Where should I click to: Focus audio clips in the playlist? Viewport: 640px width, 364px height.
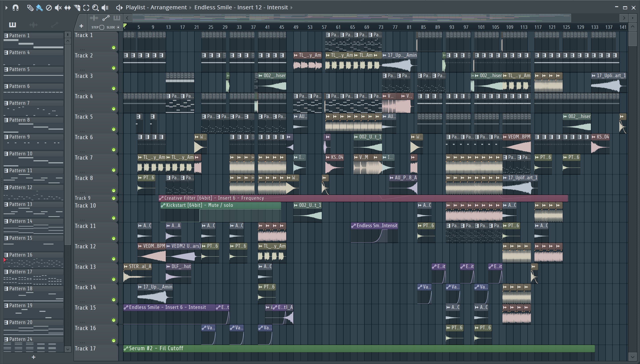pyautogui.click(x=94, y=18)
